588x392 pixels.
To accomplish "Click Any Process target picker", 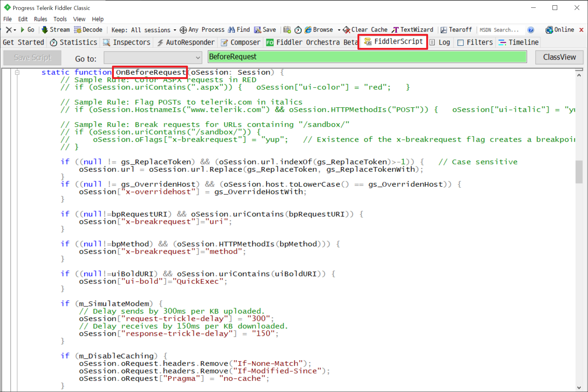I will 202,30.
